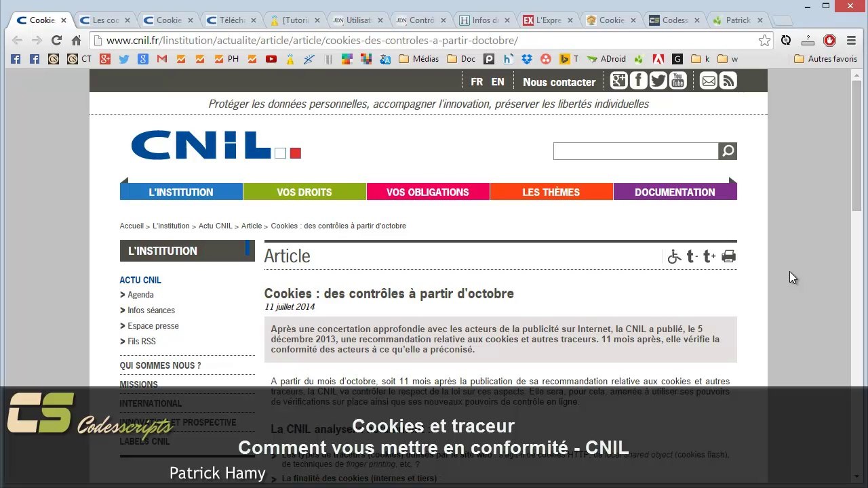The width and height of the screenshot is (868, 488).
Task: Click the CNIL logo
Action: [x=216, y=145]
